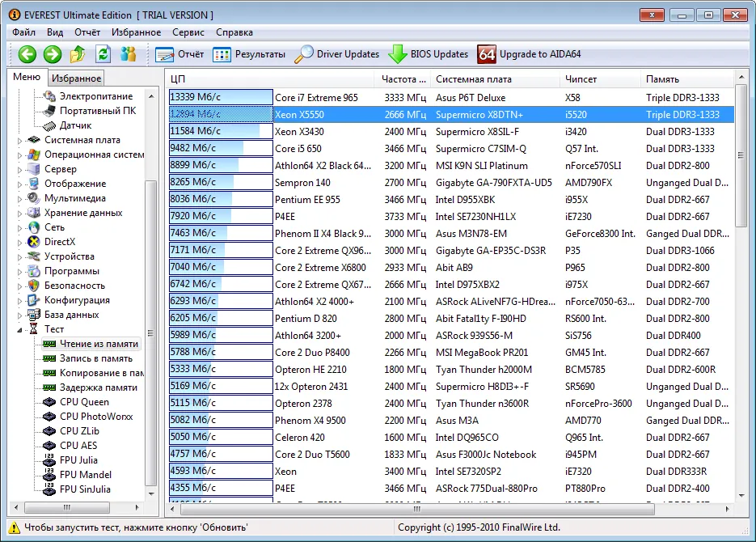
Task: Expand the DirectX tree node
Action: [20, 242]
